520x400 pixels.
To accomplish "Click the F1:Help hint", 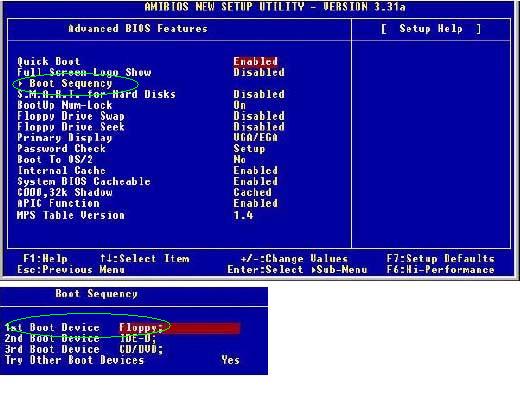I will click(x=45, y=259).
